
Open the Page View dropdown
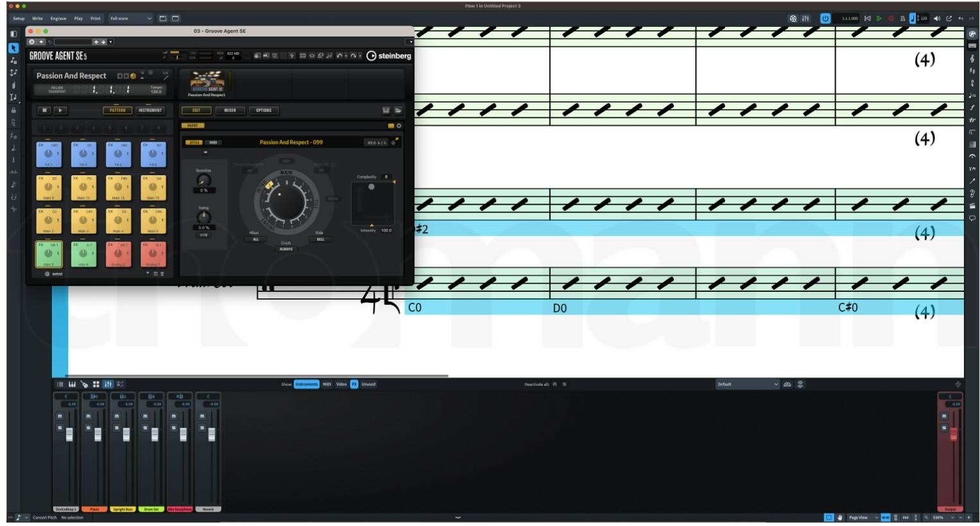(863, 518)
